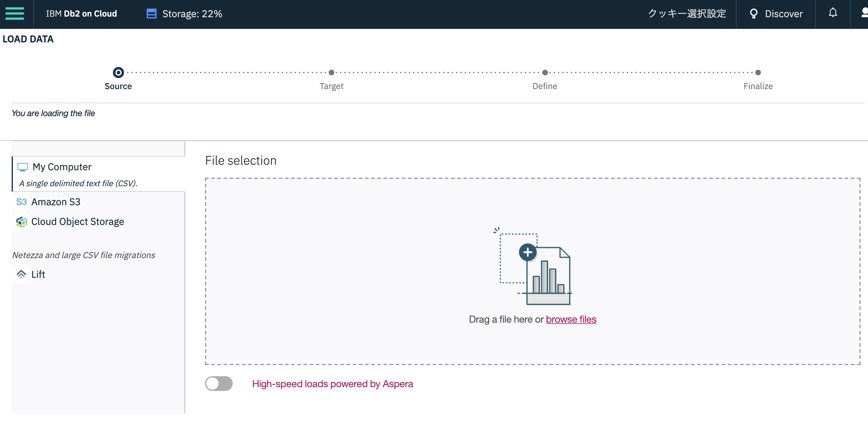This screenshot has width=868, height=429.
Task: Click the Amazon S3 icon
Action: click(21, 202)
